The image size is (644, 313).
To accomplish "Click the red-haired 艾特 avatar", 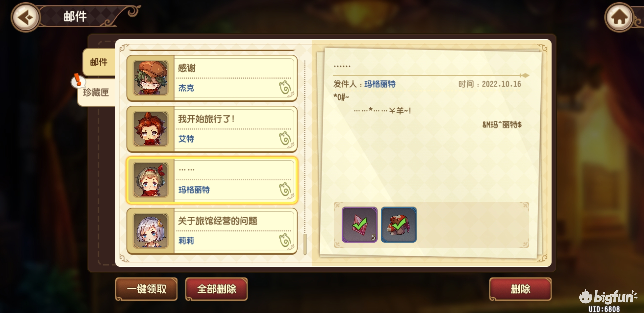I will pyautogui.click(x=151, y=129).
